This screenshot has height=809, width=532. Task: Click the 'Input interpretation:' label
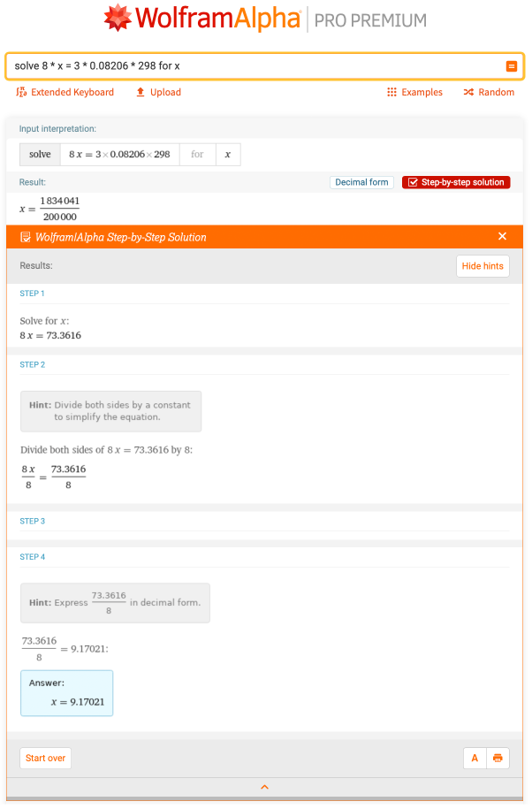pos(57,129)
